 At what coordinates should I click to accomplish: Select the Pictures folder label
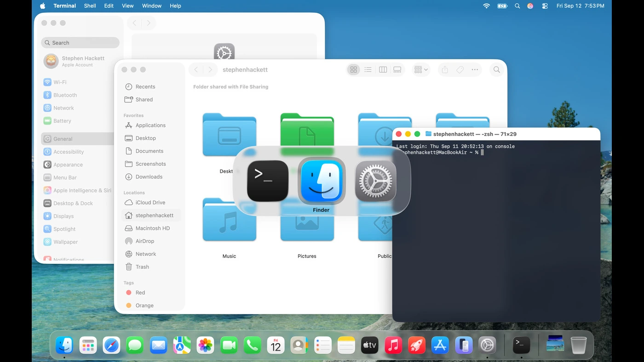coord(307,256)
